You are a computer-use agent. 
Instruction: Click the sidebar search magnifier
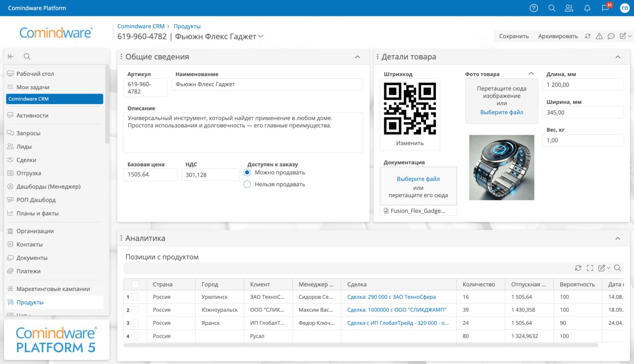tap(27, 56)
